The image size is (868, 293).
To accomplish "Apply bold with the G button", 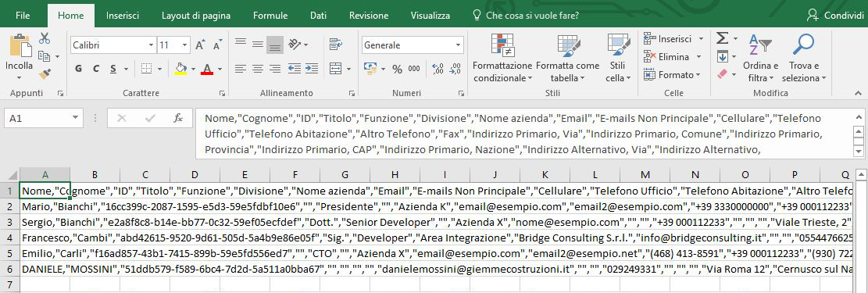I will [79, 69].
